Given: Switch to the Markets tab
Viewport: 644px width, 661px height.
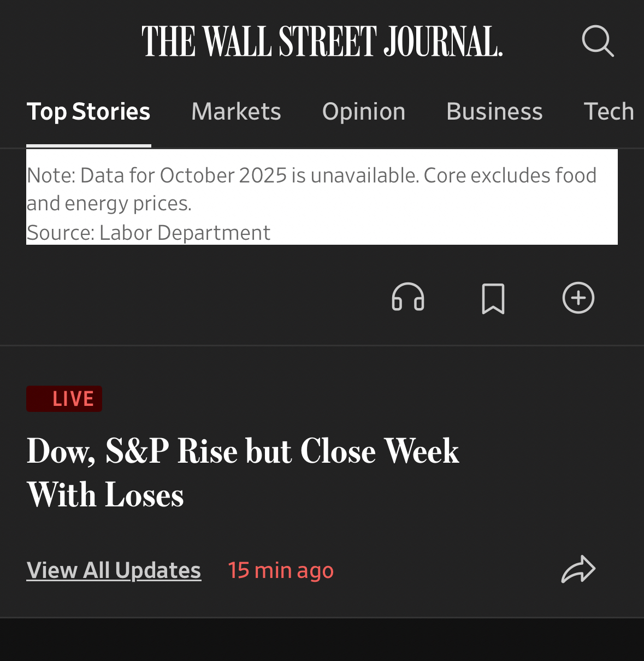Looking at the screenshot, I should [x=236, y=111].
